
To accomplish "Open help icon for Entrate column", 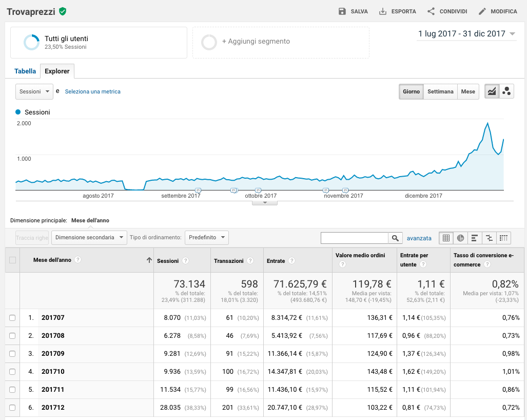I will [292, 261].
